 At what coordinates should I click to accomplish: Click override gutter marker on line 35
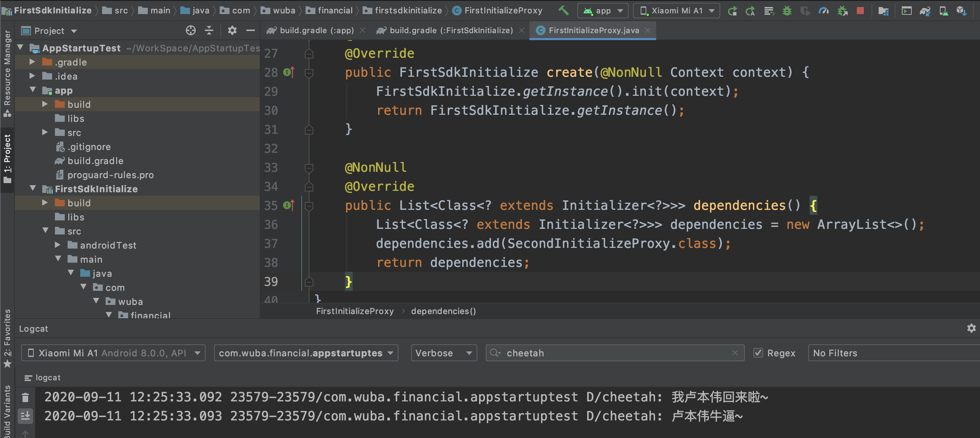(289, 206)
